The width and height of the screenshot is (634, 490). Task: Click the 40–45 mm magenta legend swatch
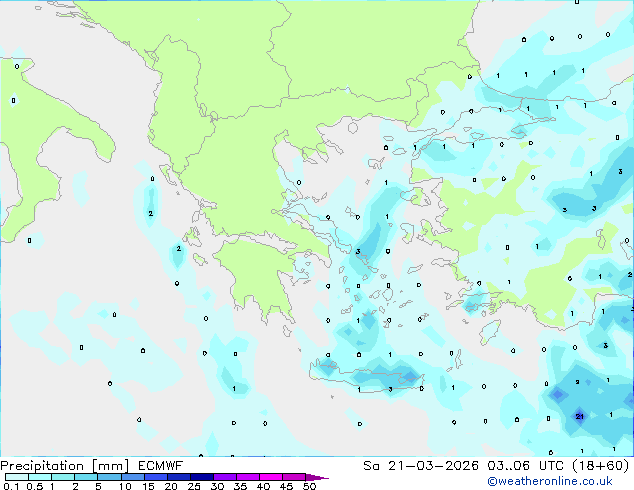[271, 477]
